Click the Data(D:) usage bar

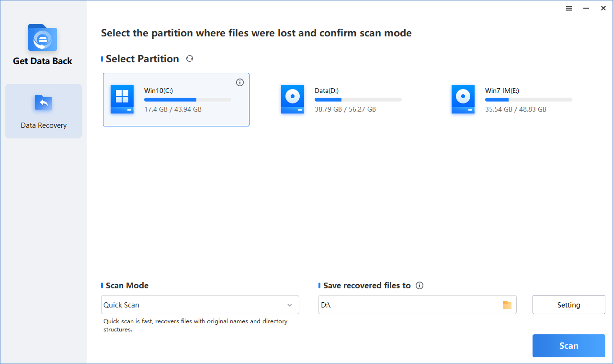pos(358,100)
